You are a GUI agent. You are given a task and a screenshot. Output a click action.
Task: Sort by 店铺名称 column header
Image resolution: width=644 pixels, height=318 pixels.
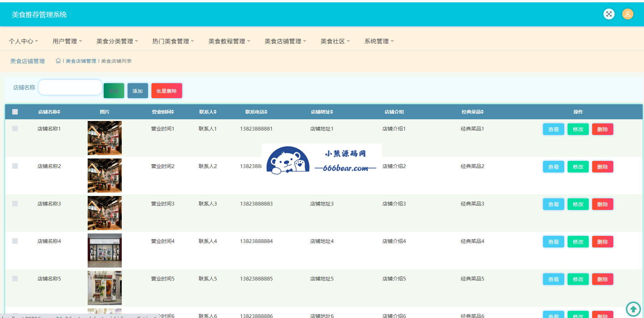[x=49, y=112]
